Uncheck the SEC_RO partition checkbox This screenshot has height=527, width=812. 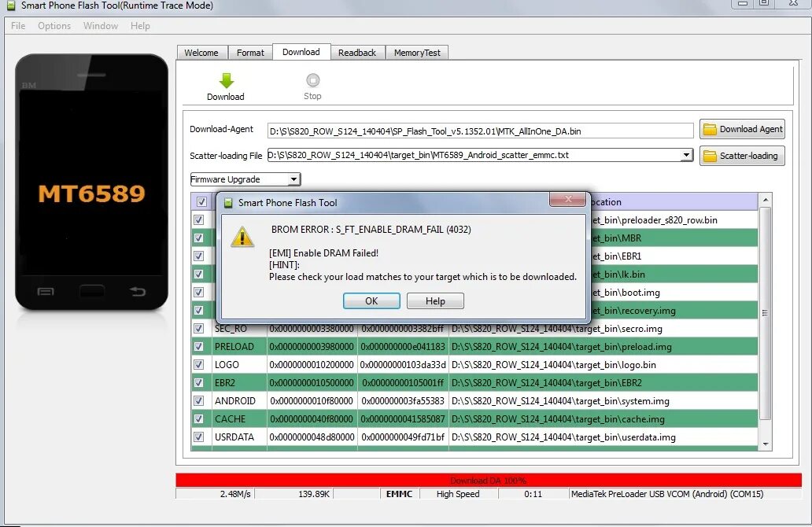point(198,328)
